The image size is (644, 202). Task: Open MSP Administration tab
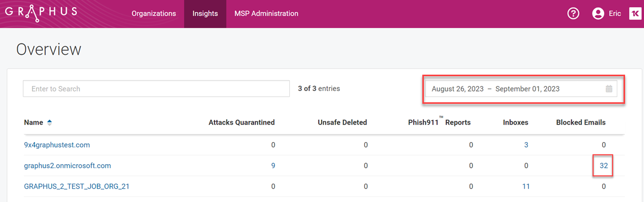pyautogui.click(x=266, y=14)
